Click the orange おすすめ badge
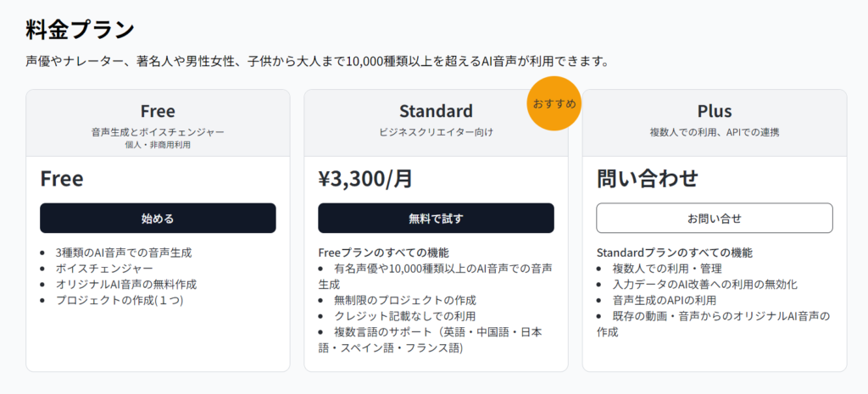Image resolution: width=868 pixels, height=394 pixels. [x=554, y=103]
